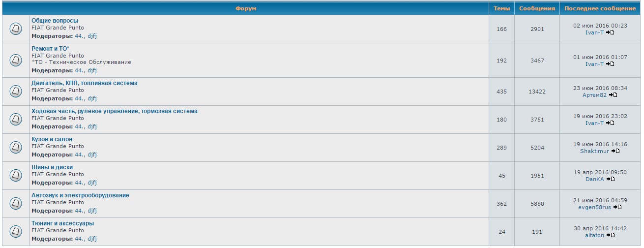Screen dimensions: 644x248
Task: Click forum status icon beside Шины и диски
Action: click(x=16, y=175)
